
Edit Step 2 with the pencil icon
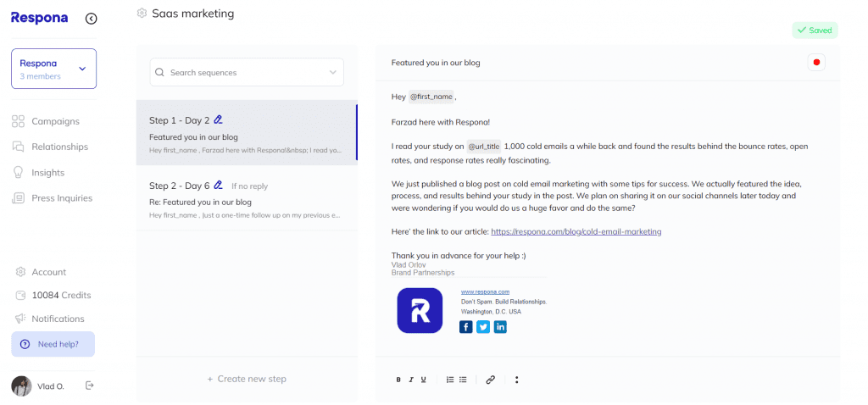tap(218, 185)
